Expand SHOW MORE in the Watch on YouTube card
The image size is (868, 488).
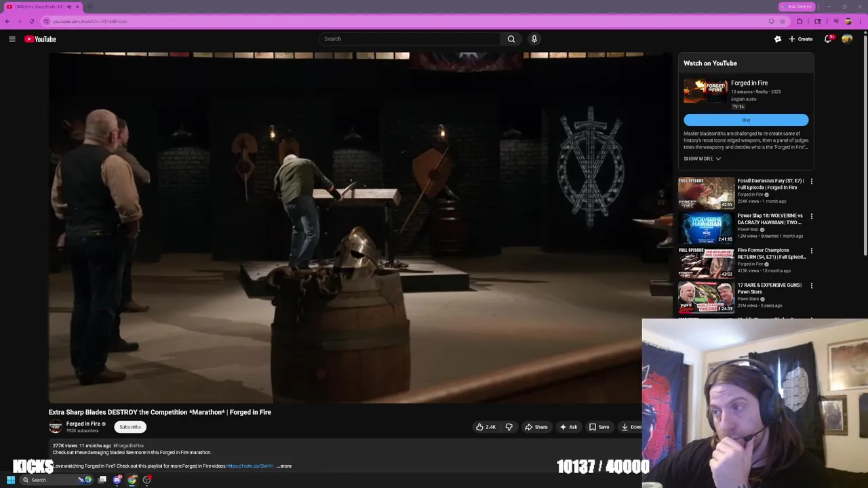coord(702,159)
